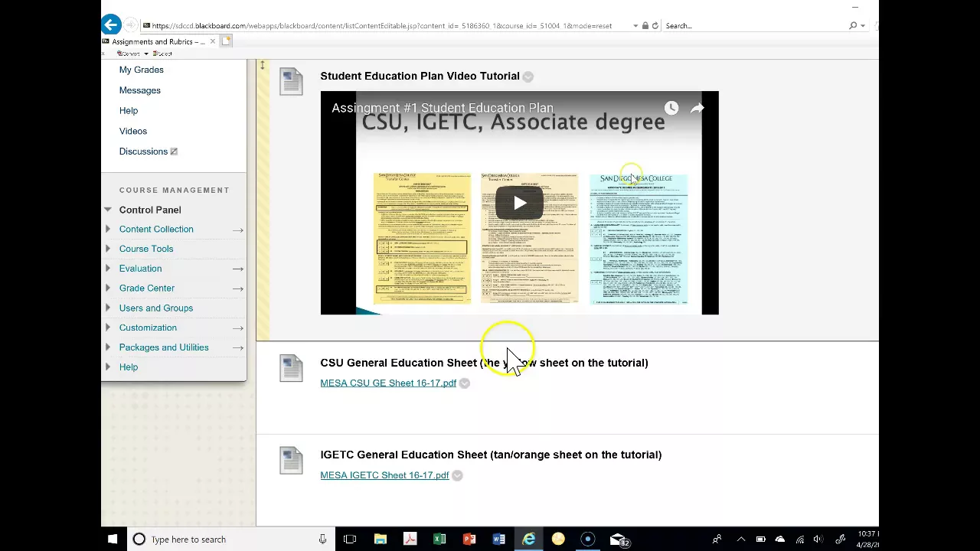
Task: Go back with the browser back arrow
Action: pyautogui.click(x=111, y=25)
